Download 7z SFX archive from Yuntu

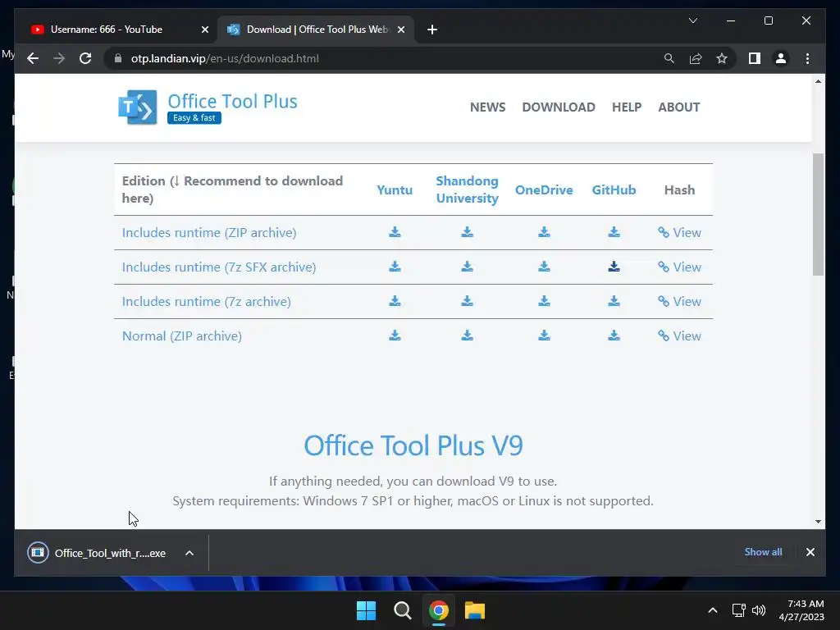(395, 267)
